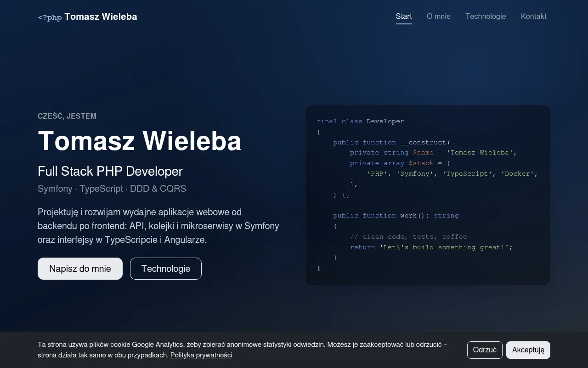588x368 pixels.
Task: Click the CZEŚĆ, JESTEM label
Action: coord(67,116)
